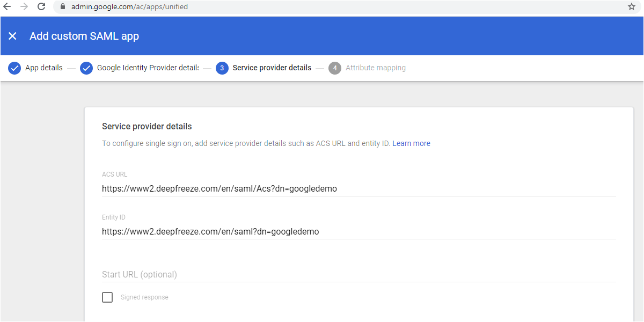Click into the Entity ID field
This screenshot has width=644, height=322.
click(359, 232)
